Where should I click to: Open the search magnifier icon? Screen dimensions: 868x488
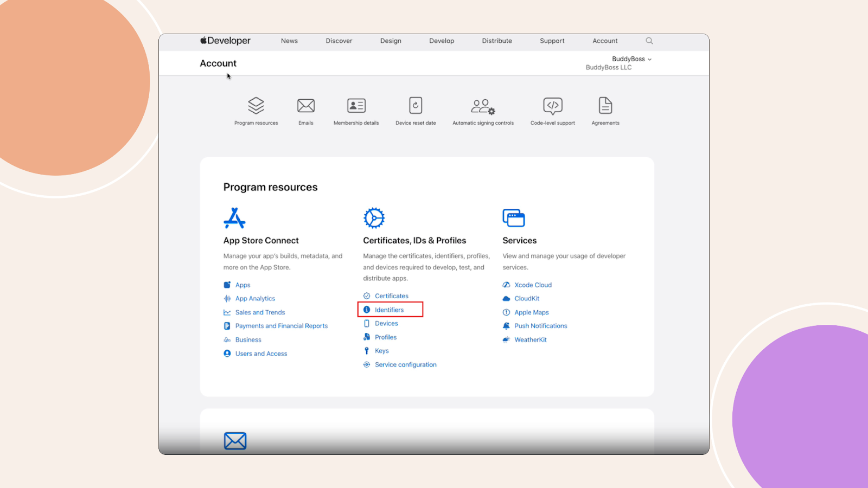coord(649,41)
